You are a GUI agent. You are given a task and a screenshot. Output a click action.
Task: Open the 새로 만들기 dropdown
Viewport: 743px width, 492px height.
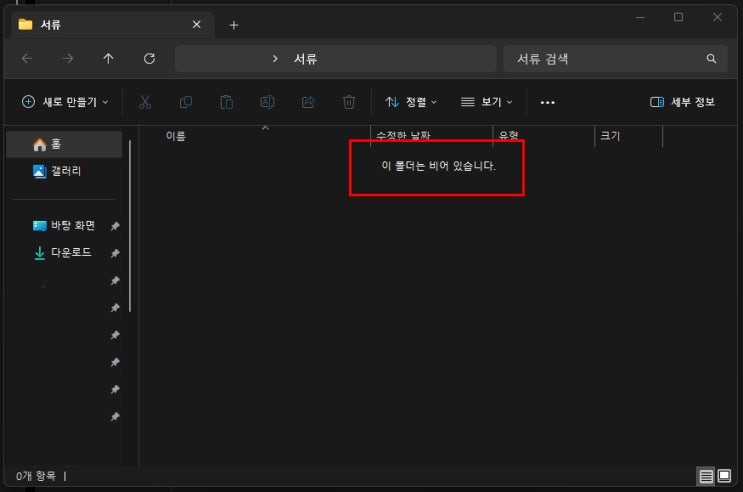65,102
